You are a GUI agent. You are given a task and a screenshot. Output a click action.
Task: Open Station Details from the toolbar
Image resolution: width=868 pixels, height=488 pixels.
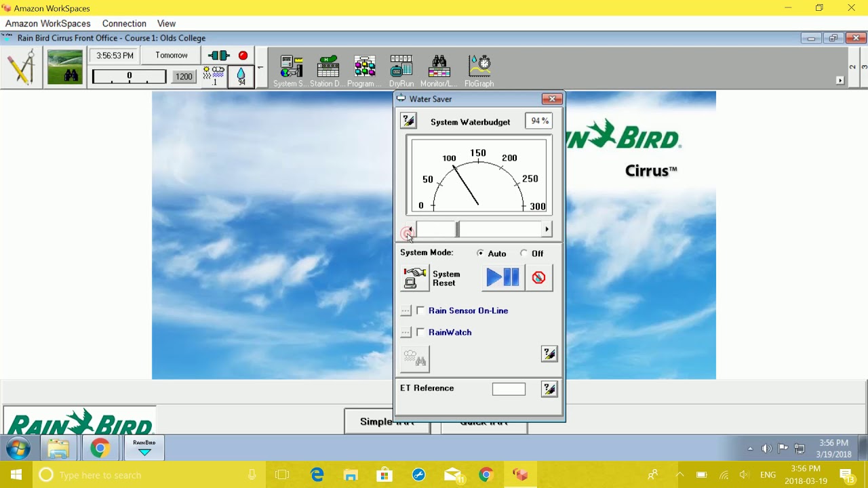(x=328, y=71)
